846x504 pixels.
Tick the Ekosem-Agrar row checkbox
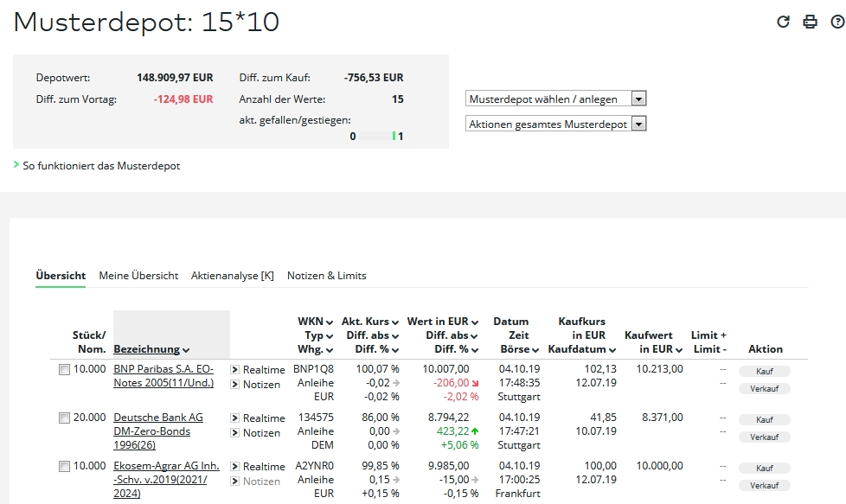click(64, 467)
